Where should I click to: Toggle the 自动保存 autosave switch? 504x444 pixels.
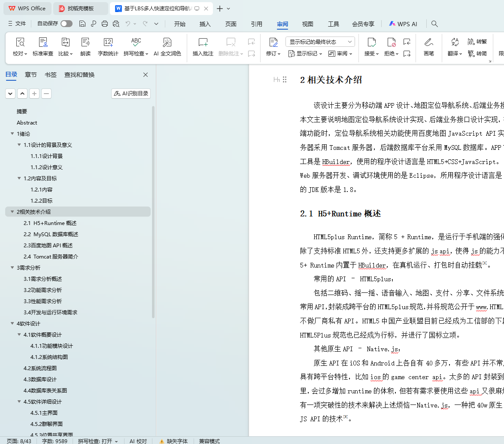[67, 24]
